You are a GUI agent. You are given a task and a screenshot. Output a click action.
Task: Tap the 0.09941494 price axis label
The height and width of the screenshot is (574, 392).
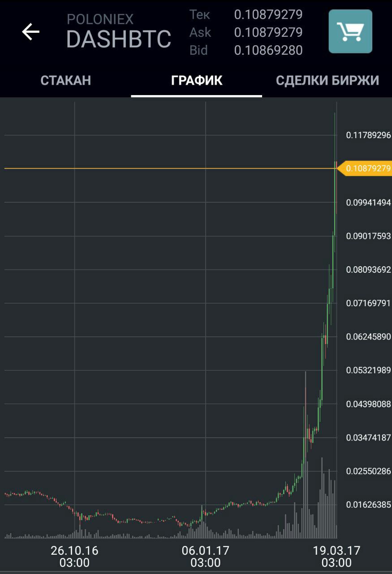pyautogui.click(x=369, y=202)
